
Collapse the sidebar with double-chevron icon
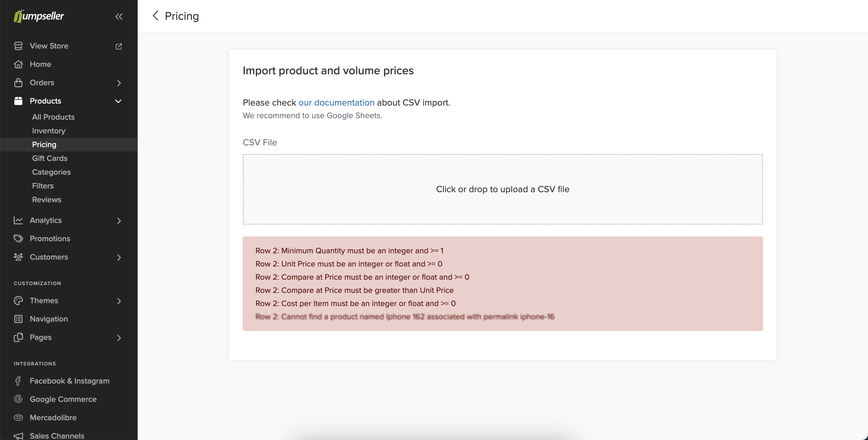[119, 17]
